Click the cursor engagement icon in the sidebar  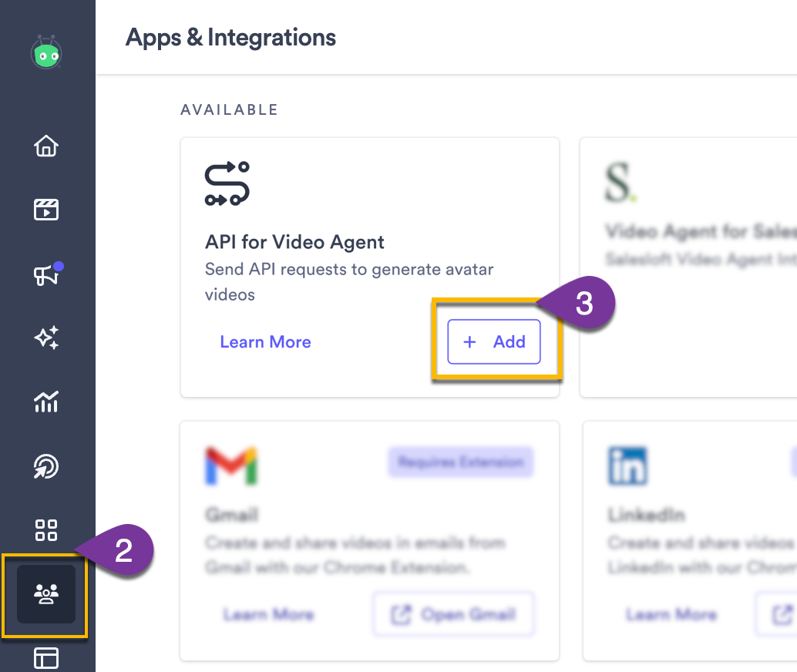click(46, 465)
